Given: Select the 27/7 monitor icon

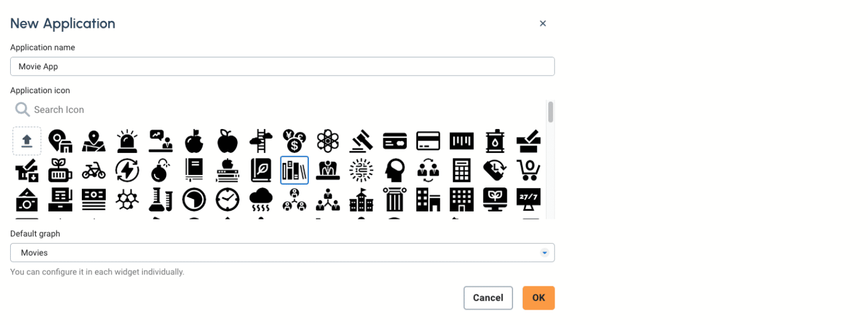Looking at the screenshot, I should [528, 199].
